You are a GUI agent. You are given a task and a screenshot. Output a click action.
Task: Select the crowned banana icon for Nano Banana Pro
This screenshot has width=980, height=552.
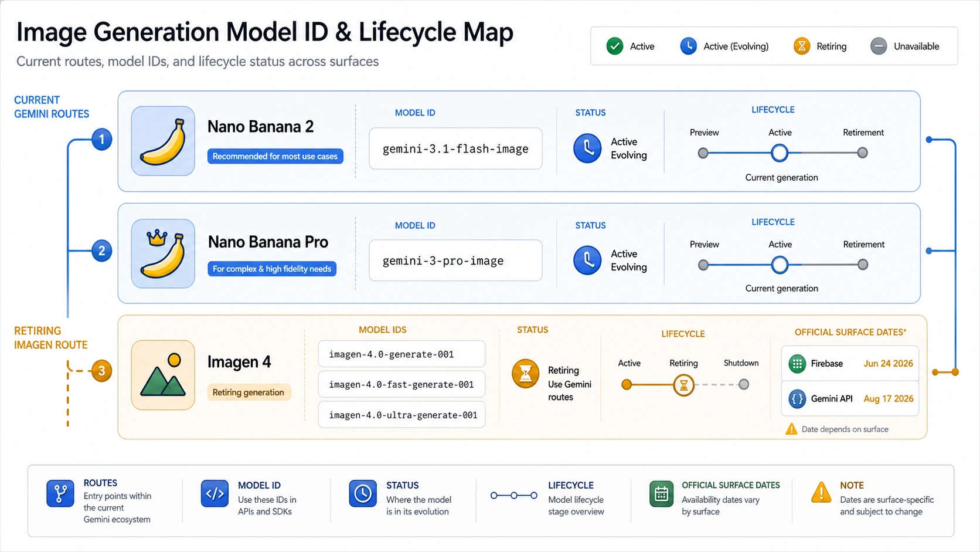click(163, 253)
